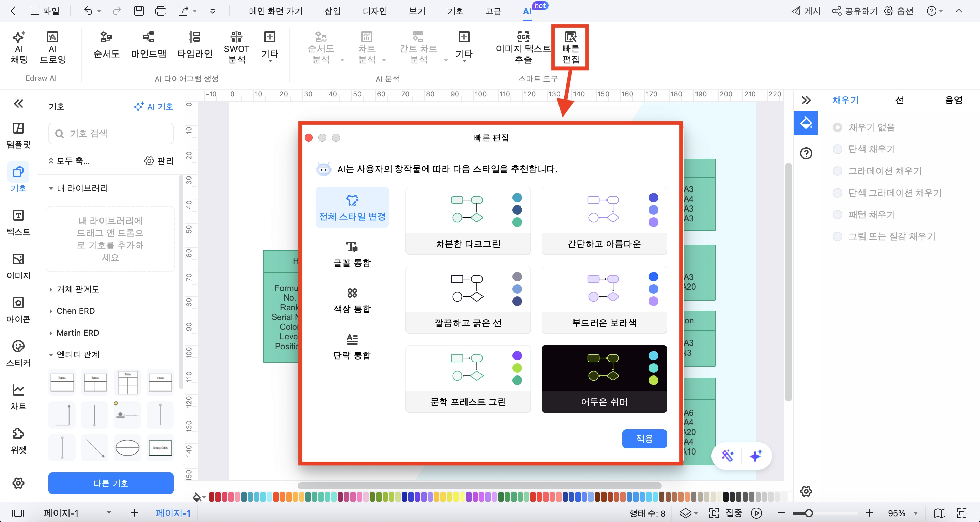Switch to the 선 properties tab
The height and width of the screenshot is (522, 980).
[899, 100]
